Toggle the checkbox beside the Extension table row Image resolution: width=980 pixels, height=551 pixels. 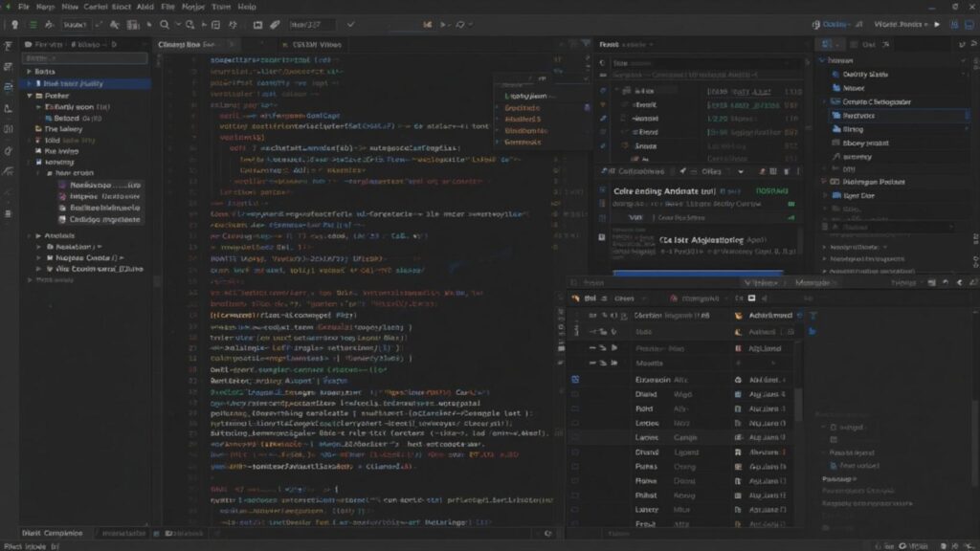tap(574, 379)
